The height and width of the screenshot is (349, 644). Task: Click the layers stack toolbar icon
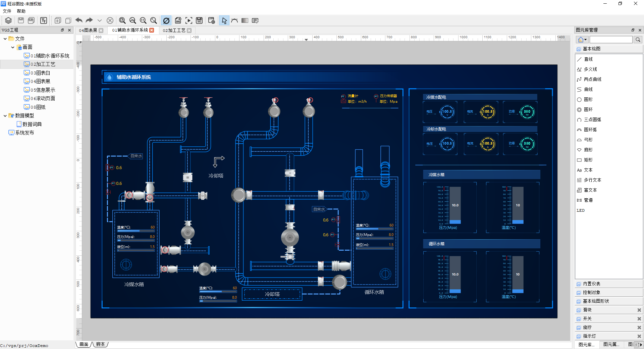[8, 20]
